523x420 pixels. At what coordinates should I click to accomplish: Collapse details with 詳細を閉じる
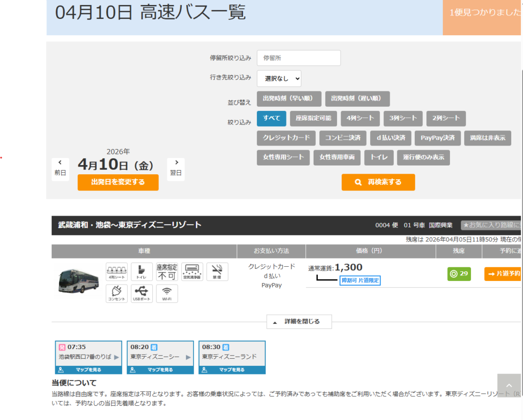(299, 321)
